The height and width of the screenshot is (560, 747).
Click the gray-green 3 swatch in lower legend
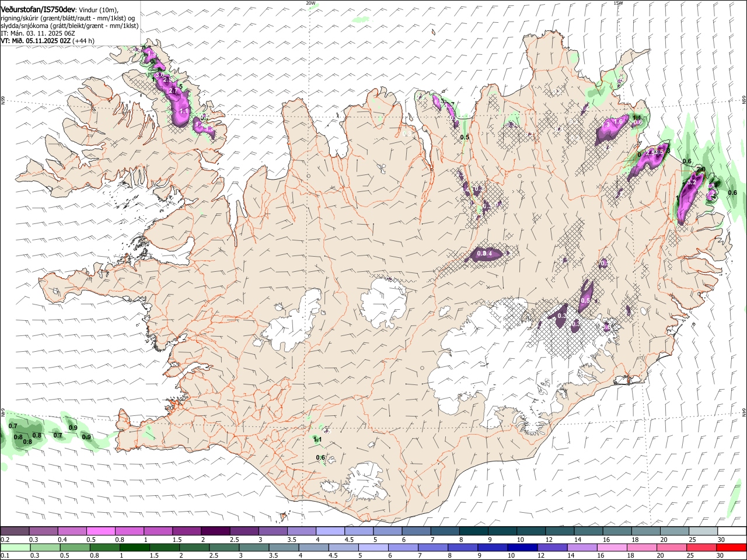click(253, 547)
